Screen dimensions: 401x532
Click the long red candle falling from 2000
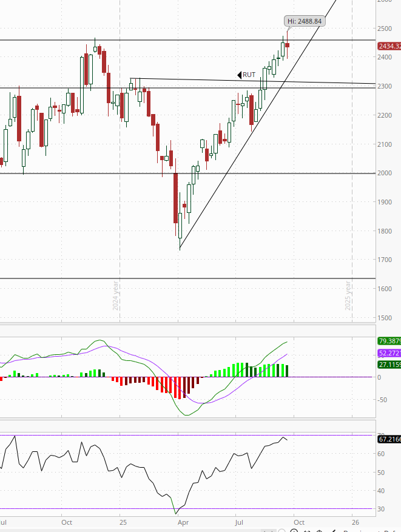pos(176,198)
